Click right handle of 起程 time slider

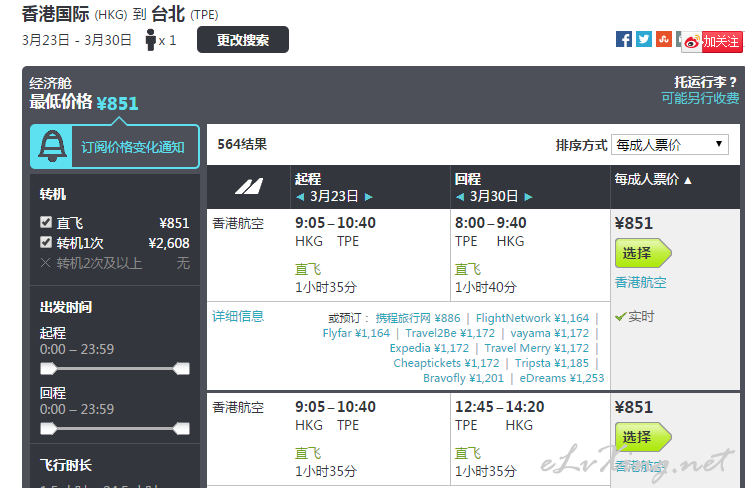(181, 368)
